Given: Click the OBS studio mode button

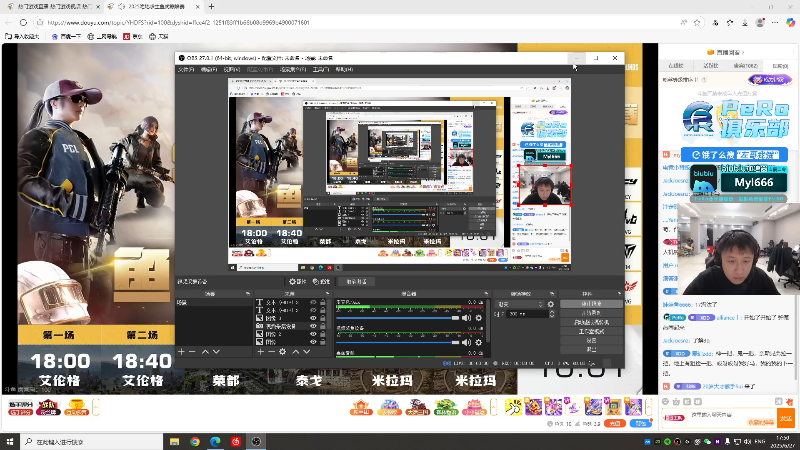Looking at the screenshot, I should (x=591, y=331).
